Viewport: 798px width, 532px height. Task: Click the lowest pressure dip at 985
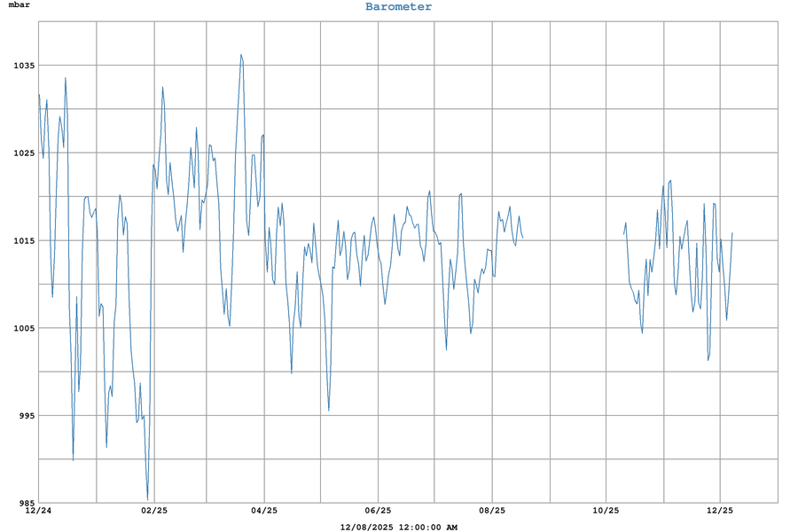148,499
